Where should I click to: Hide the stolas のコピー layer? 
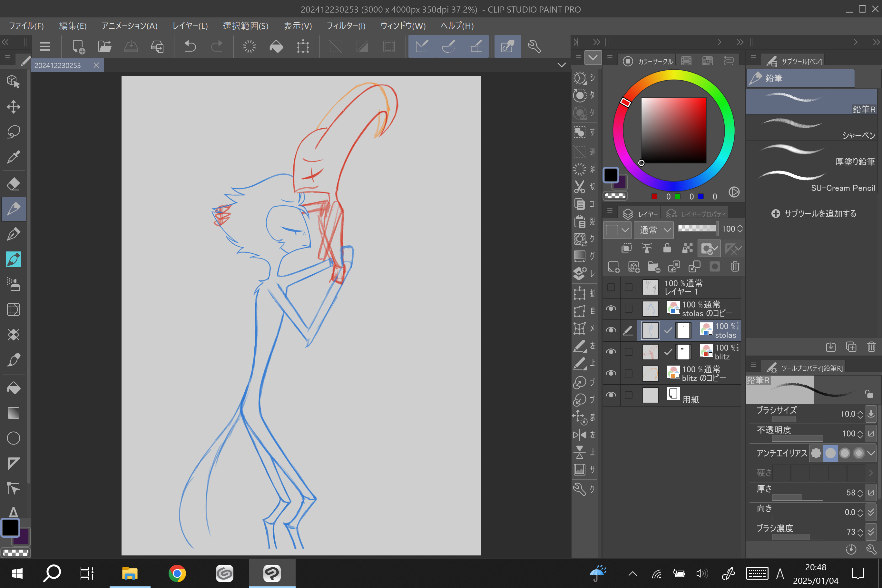coord(611,309)
